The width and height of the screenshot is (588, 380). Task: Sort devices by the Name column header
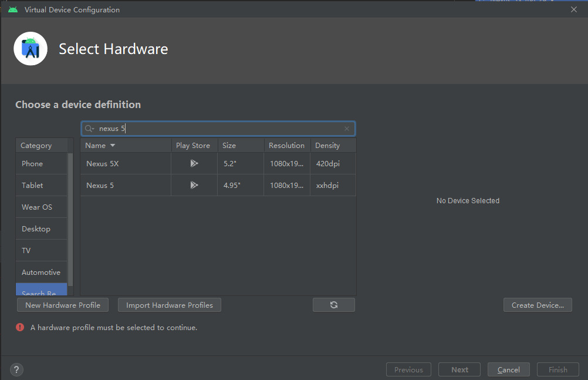[126, 145]
